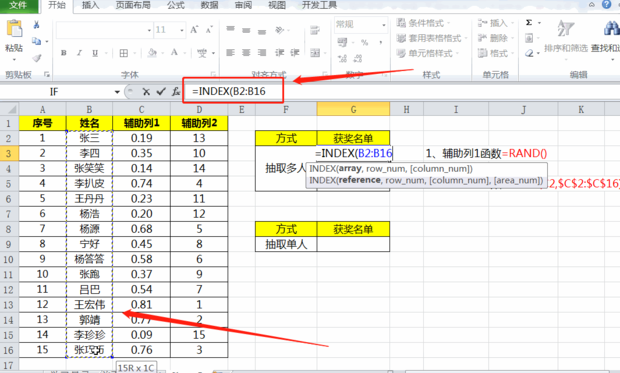The width and height of the screenshot is (620, 373).
Task: Open the font size dropdown
Action: point(182,30)
